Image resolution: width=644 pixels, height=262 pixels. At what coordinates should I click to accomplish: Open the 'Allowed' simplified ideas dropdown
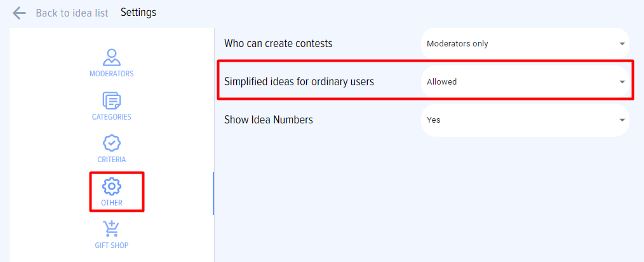pyautogui.click(x=521, y=82)
